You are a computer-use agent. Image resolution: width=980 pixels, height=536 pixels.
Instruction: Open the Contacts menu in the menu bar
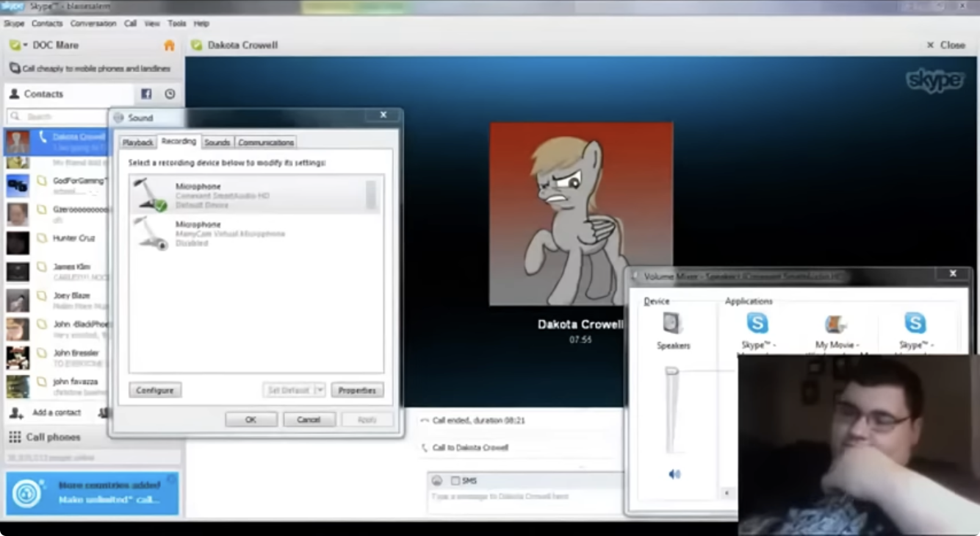47,24
